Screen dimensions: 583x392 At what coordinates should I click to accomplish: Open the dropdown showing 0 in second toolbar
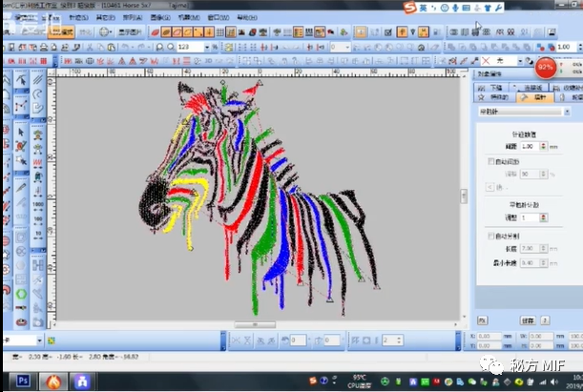coord(347,47)
